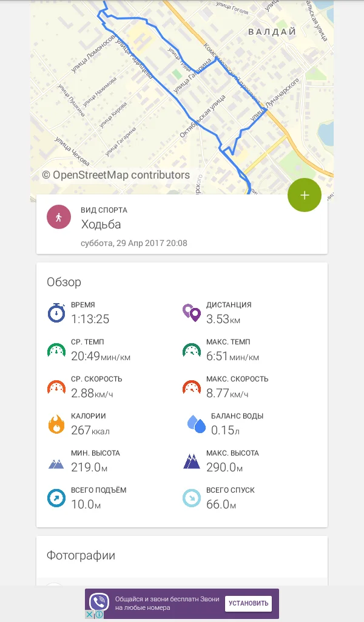Tap the ad info icon

coord(99,615)
